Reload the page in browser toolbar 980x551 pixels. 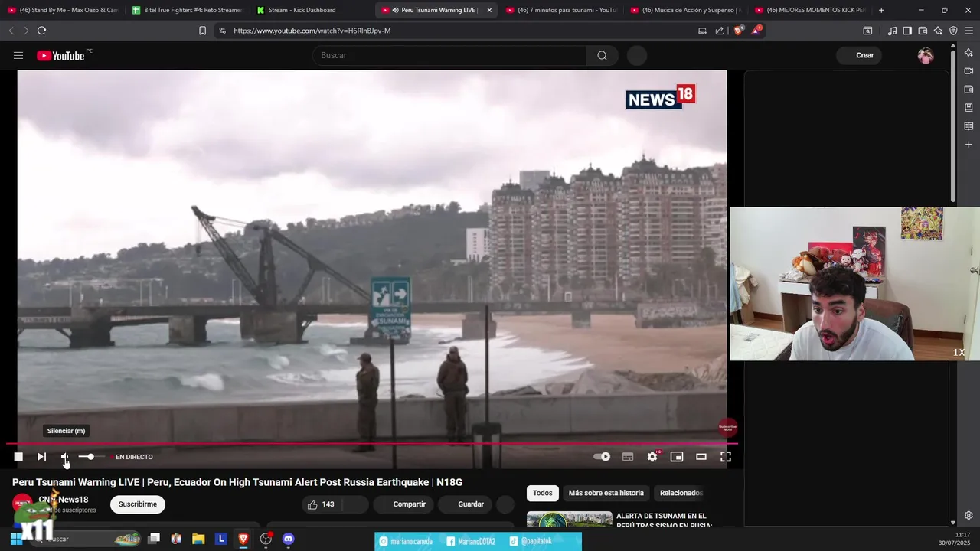click(x=41, y=31)
